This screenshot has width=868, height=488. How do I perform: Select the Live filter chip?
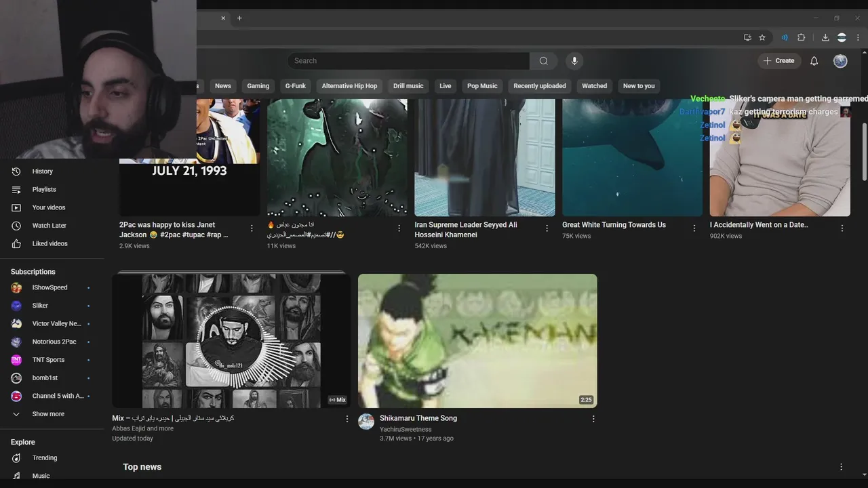click(x=446, y=86)
